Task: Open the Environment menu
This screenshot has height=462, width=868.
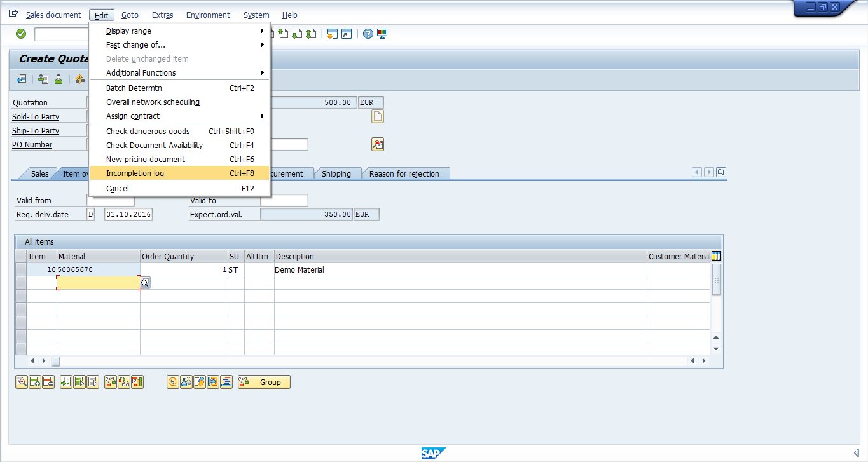Action: click(x=208, y=15)
